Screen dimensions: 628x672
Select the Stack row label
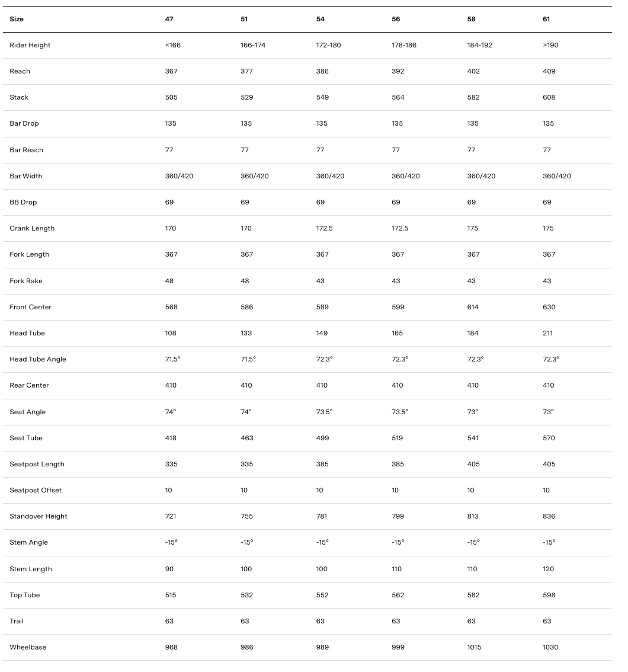pos(19,97)
